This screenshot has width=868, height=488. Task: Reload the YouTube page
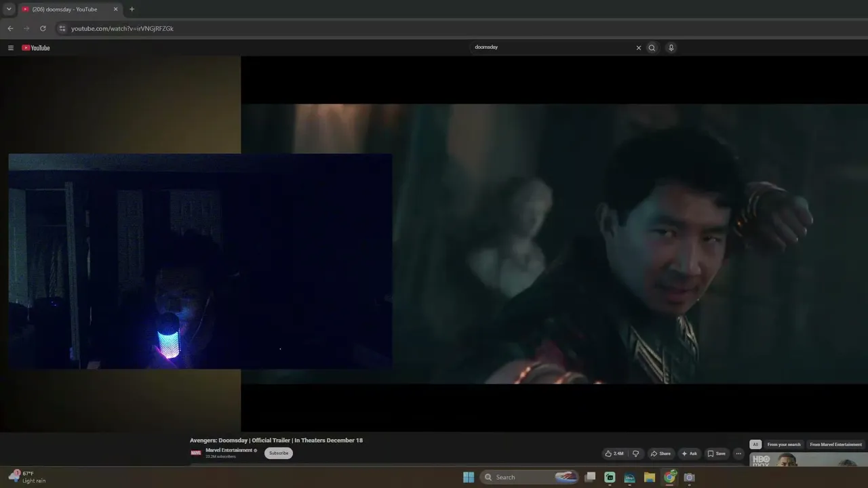pyautogui.click(x=43, y=28)
